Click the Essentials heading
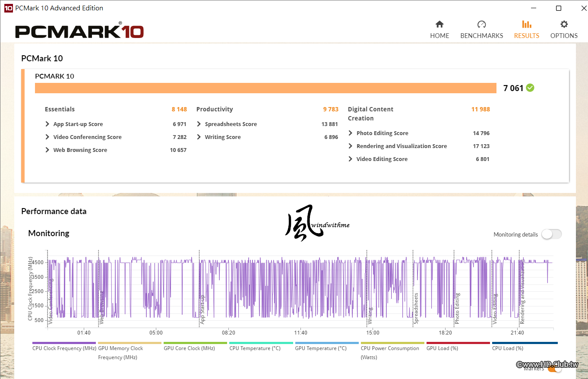Viewport: 588px width, 379px height. (60, 109)
